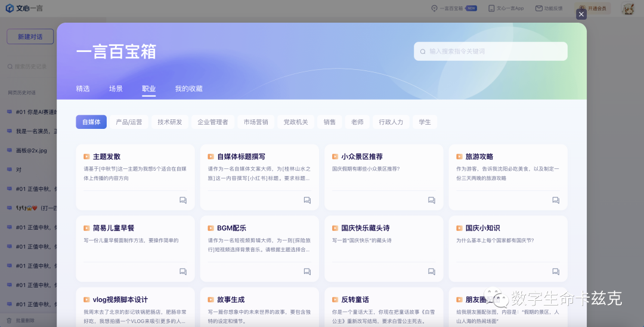Image resolution: width=644 pixels, height=327 pixels.
Task: Click the chat icon on 国庆小知识 card
Action: pos(556,272)
